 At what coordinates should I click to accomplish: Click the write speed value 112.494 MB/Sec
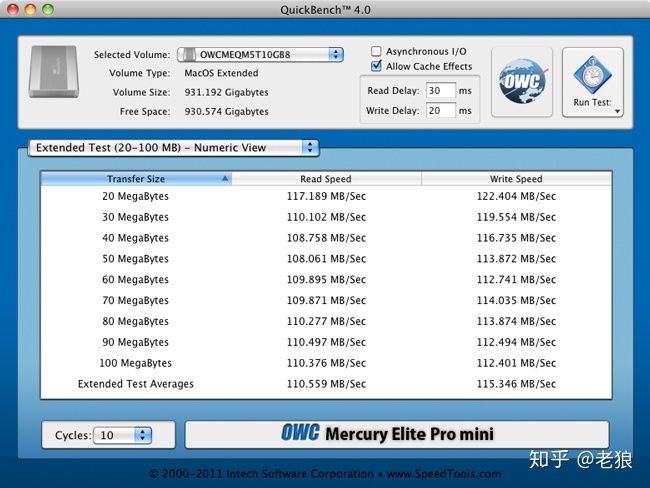click(x=516, y=342)
